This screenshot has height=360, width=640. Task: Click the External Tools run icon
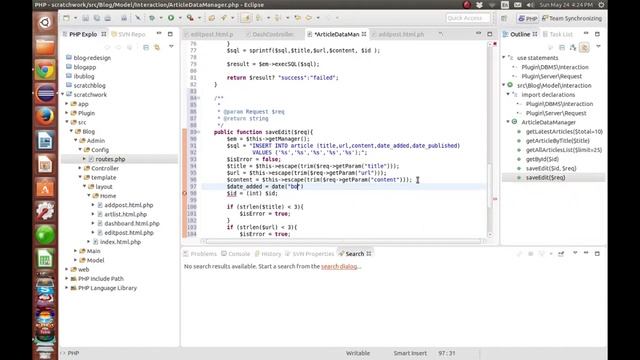190,18
